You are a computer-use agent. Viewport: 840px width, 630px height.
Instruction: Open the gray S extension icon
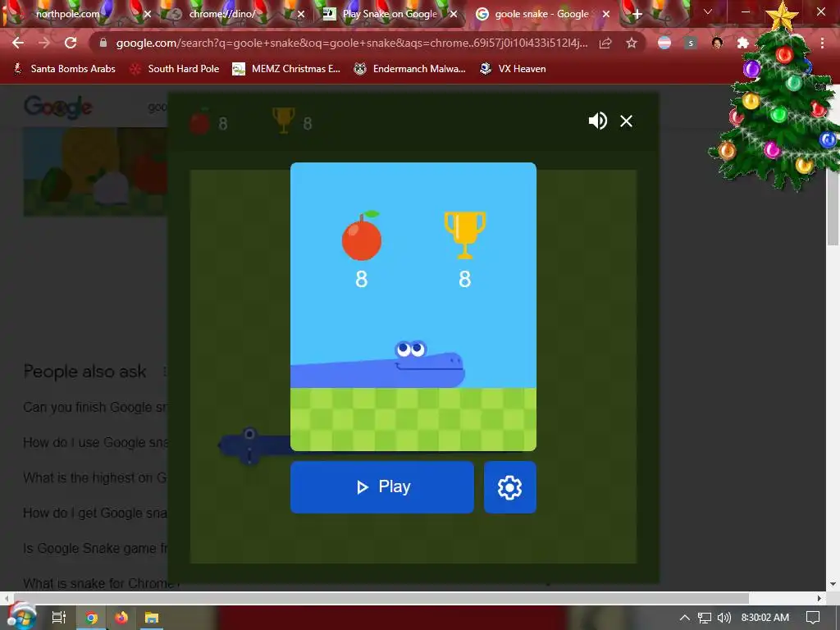point(691,43)
